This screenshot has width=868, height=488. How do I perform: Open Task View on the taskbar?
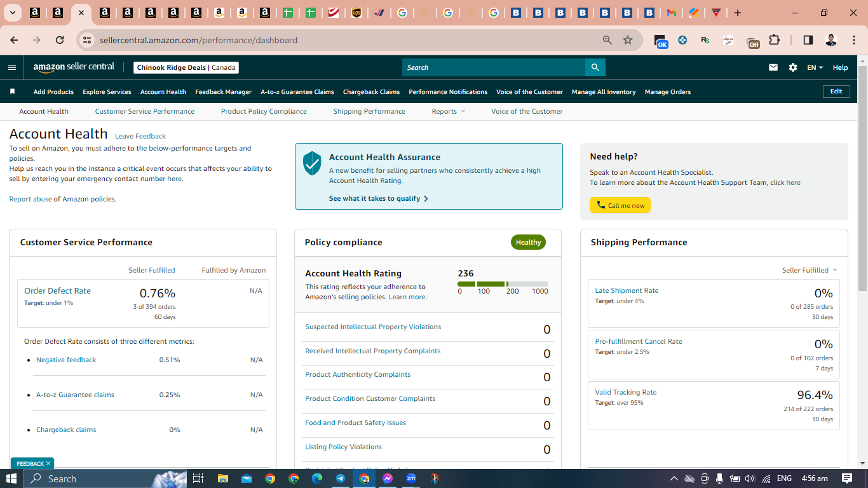pos(198,478)
